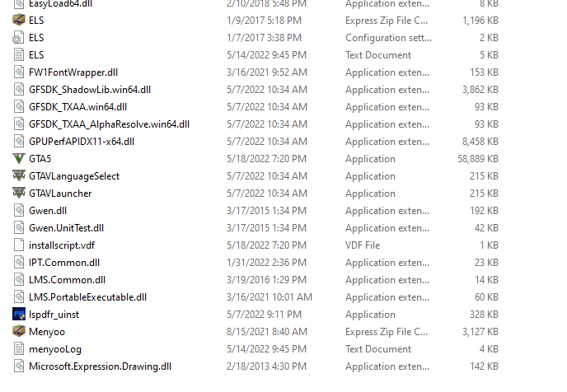The image size is (567, 392).
Task: Click the installscript.vdf blank file icon
Action: click(x=19, y=245)
